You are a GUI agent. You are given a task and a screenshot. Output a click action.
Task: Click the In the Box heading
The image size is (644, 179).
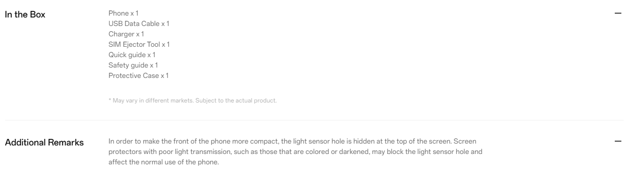pos(25,14)
